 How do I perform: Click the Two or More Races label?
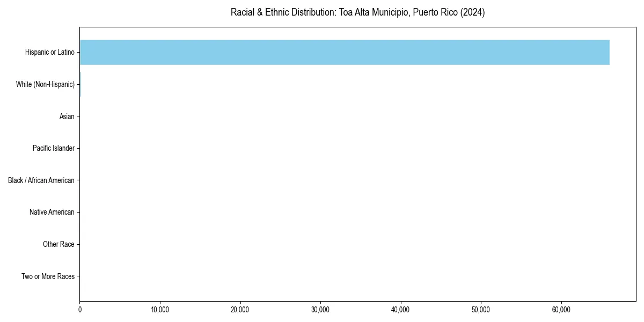point(48,276)
